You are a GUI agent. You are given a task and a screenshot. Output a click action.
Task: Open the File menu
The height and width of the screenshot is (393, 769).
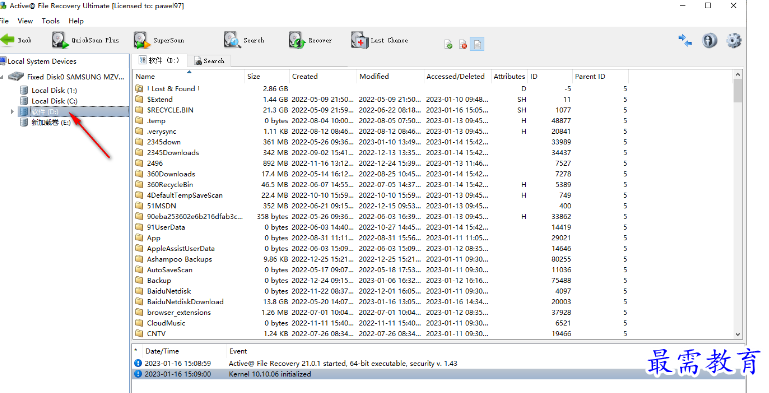point(4,21)
